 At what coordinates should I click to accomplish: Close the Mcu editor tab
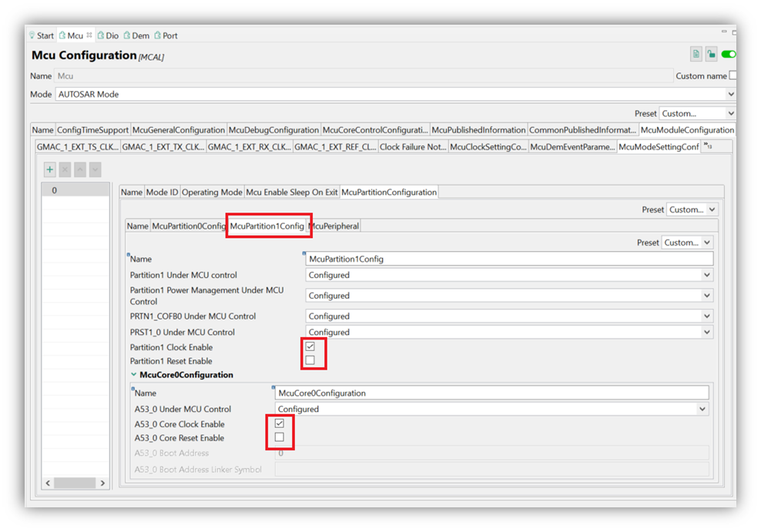pyautogui.click(x=89, y=35)
